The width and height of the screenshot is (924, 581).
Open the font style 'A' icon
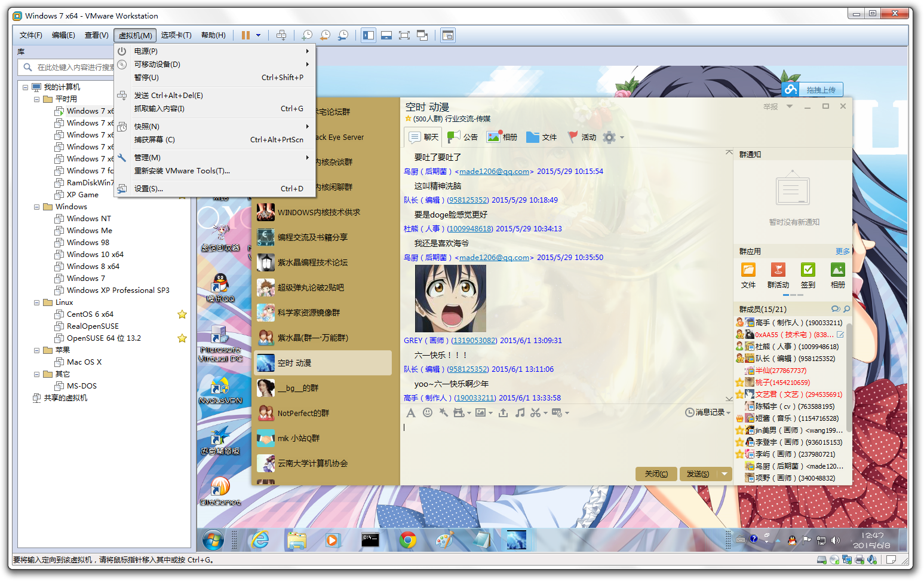pyautogui.click(x=410, y=412)
